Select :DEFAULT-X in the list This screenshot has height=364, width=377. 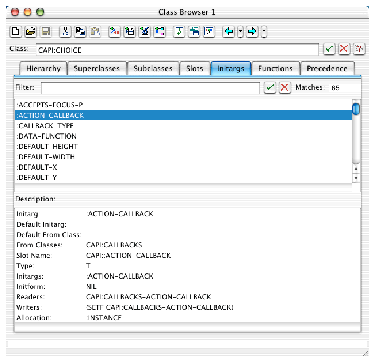(x=183, y=167)
